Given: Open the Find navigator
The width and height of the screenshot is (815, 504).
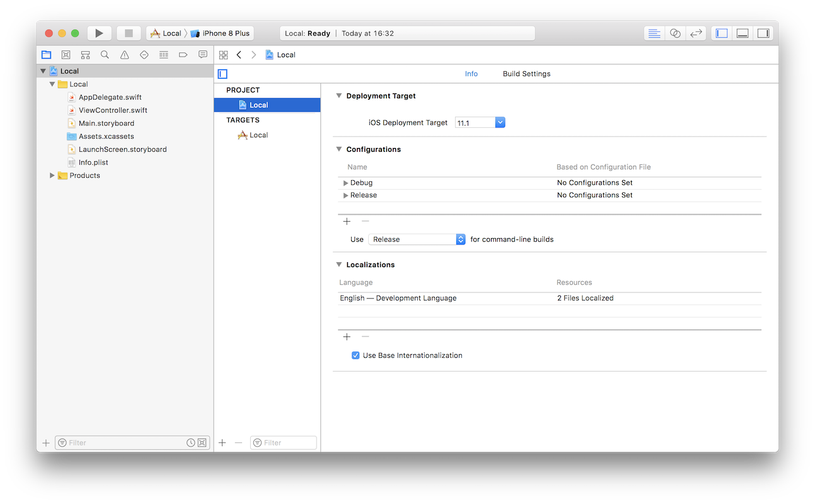Looking at the screenshot, I should click(x=105, y=55).
